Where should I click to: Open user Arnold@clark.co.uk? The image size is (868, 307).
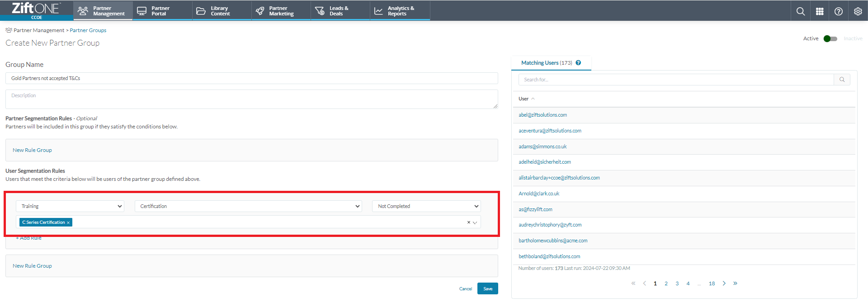click(x=539, y=194)
